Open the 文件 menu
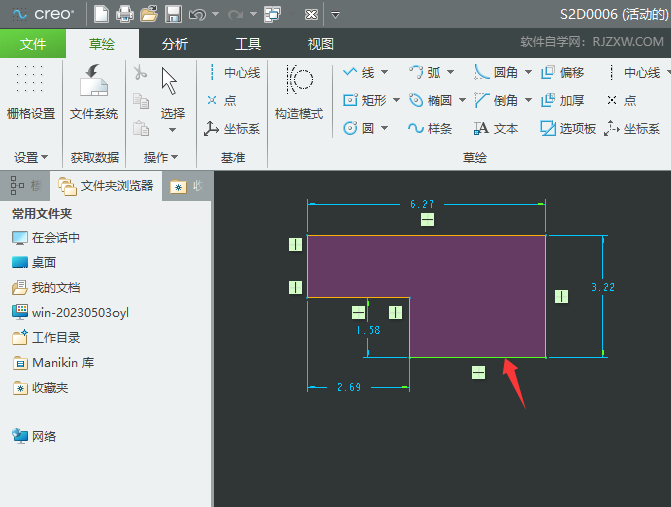 click(33, 44)
